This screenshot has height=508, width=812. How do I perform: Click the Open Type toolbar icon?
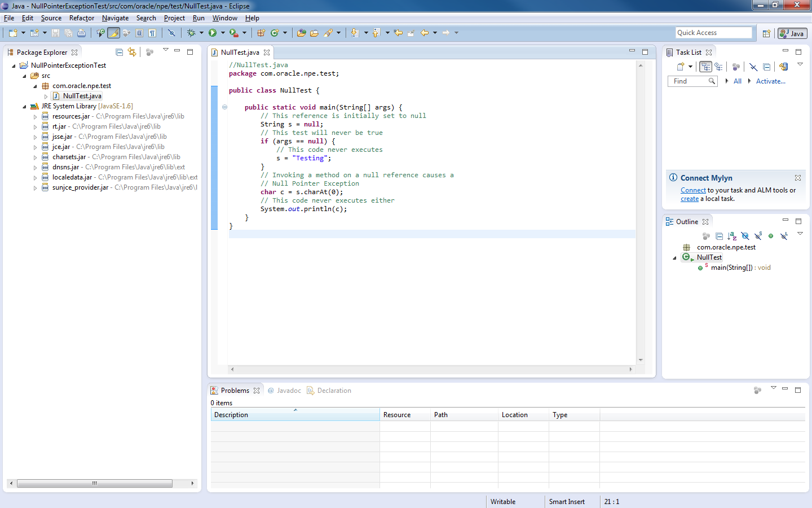point(301,33)
